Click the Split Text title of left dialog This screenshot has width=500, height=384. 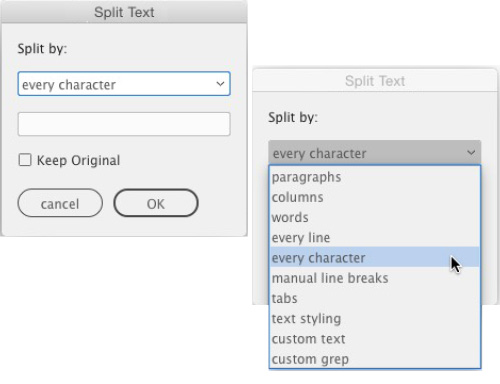pos(124,12)
